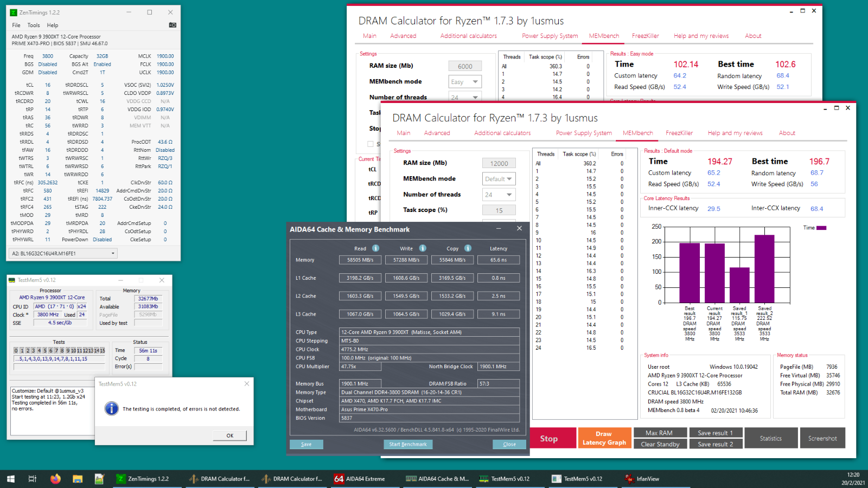Toggle test number 15 box in TestMem5 Tests
The image size is (868, 488).
(x=103, y=351)
